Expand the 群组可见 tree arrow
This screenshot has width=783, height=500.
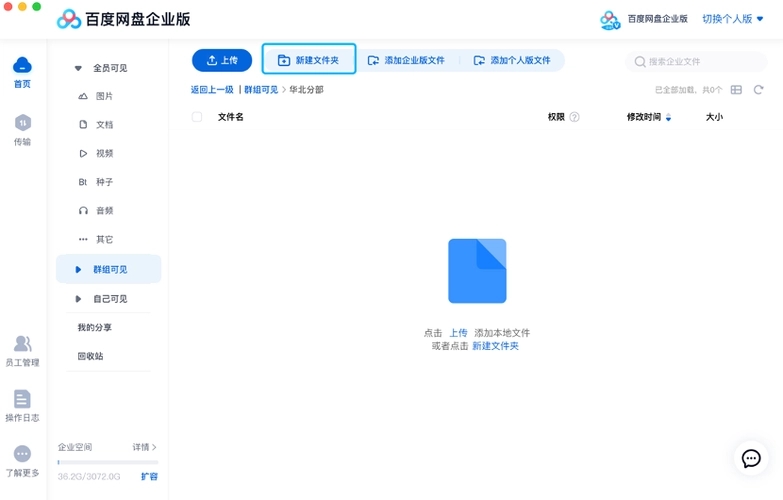pos(78,270)
